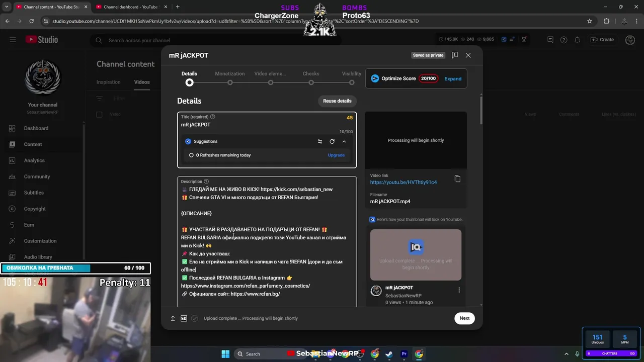644x362 pixels.
Task: Open the YouTube Studio hamburger menu
Action: click(x=13, y=40)
